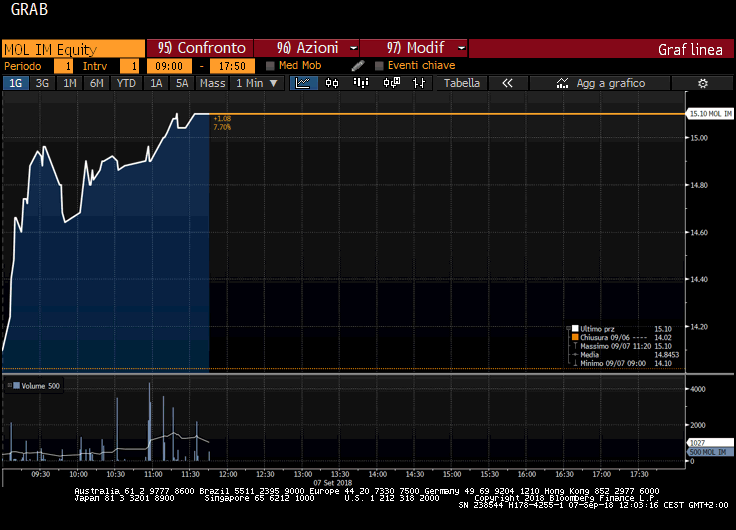The height and width of the screenshot is (530, 736).
Task: Open the 1 Min interval dropdown
Action: tap(256, 83)
